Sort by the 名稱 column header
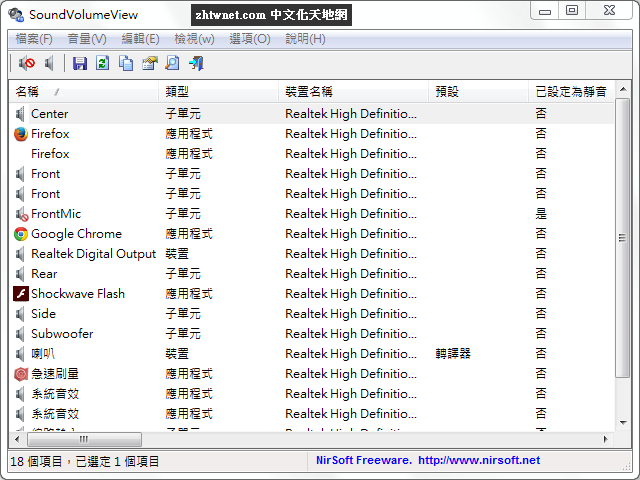This screenshot has width=640, height=480. tap(83, 92)
